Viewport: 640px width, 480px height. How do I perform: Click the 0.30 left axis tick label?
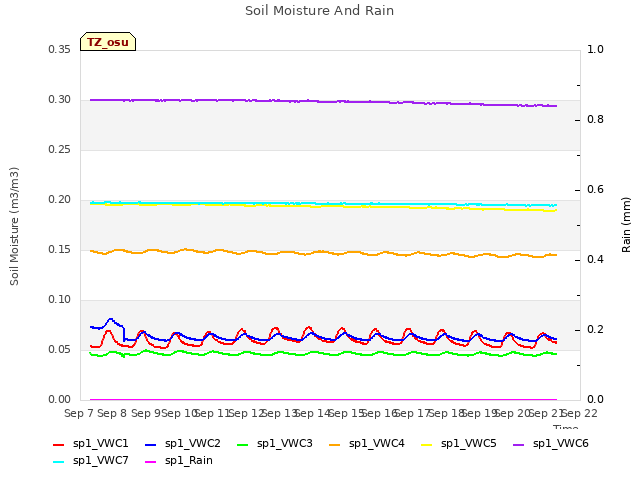pos(60,100)
